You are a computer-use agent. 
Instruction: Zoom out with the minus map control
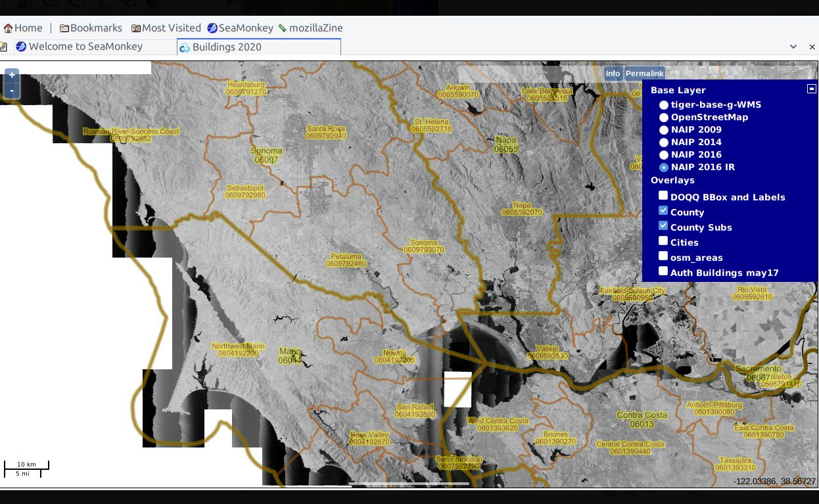tap(12, 90)
